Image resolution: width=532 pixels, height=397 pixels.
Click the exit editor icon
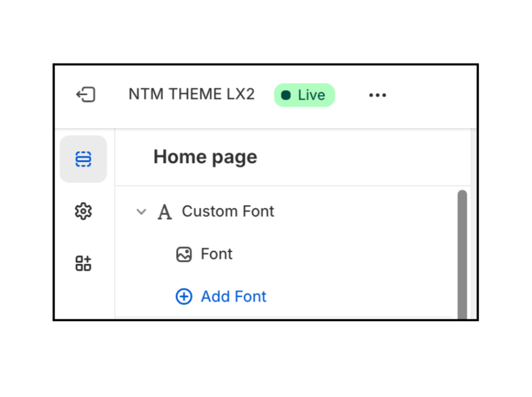pos(85,95)
